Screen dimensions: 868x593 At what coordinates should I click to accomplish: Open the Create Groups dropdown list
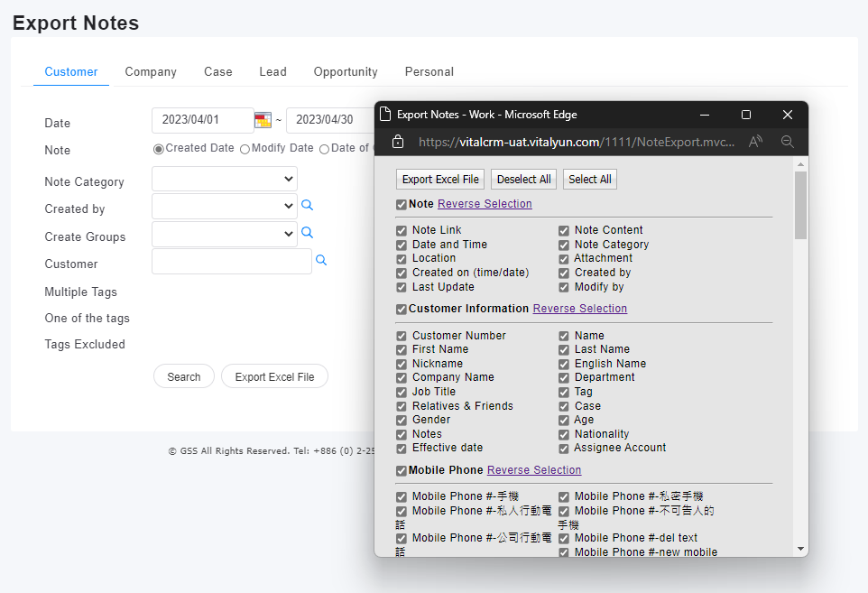click(x=225, y=234)
